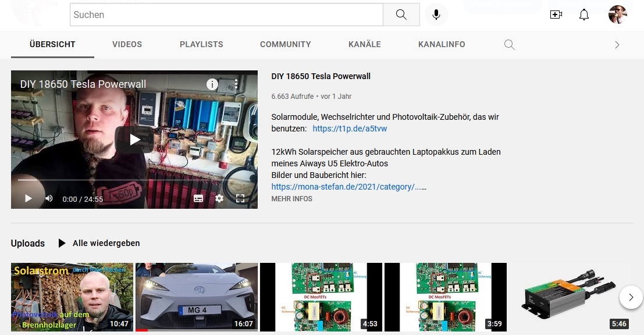Open the PLAYLISTS tab
Screen dimensions: 644x335
point(201,44)
